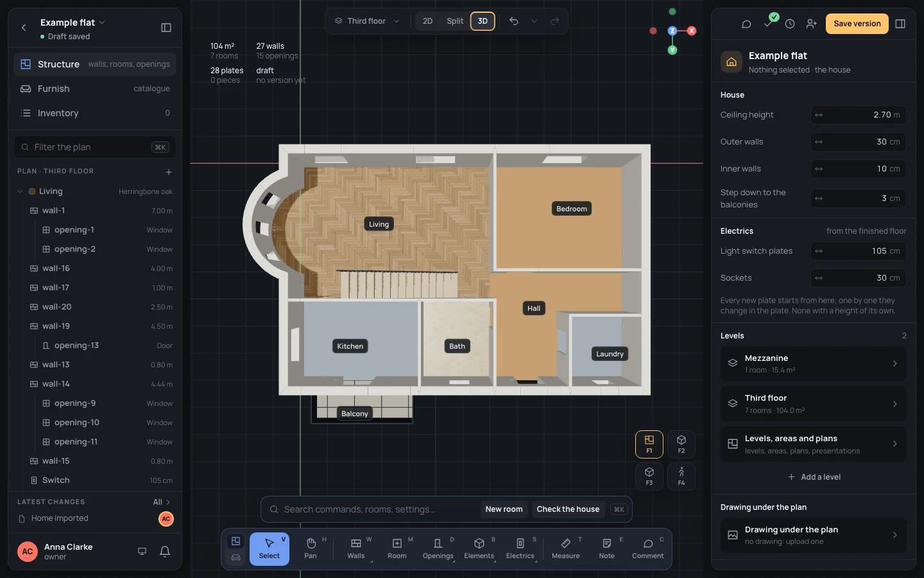The height and width of the screenshot is (578, 924).
Task: Click the redo arrow
Action: tap(555, 21)
